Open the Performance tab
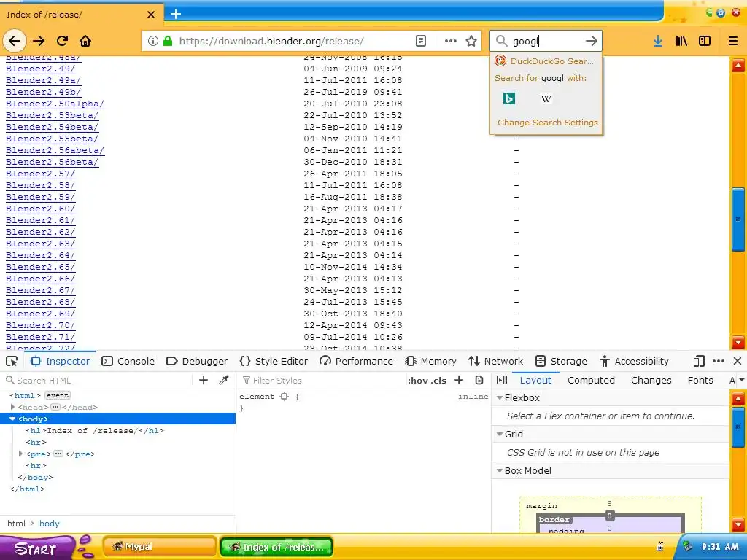The width and height of the screenshot is (747, 560). point(356,362)
